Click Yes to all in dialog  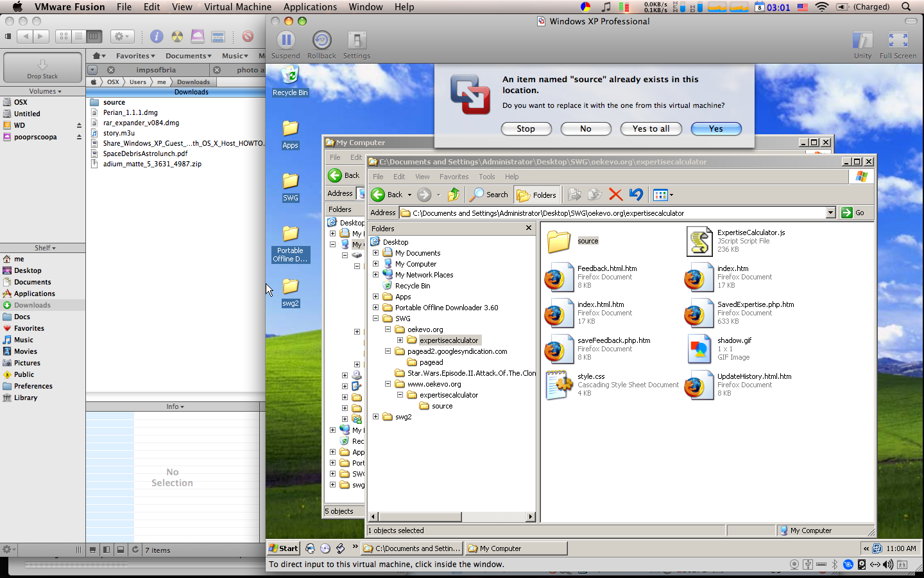pos(651,128)
